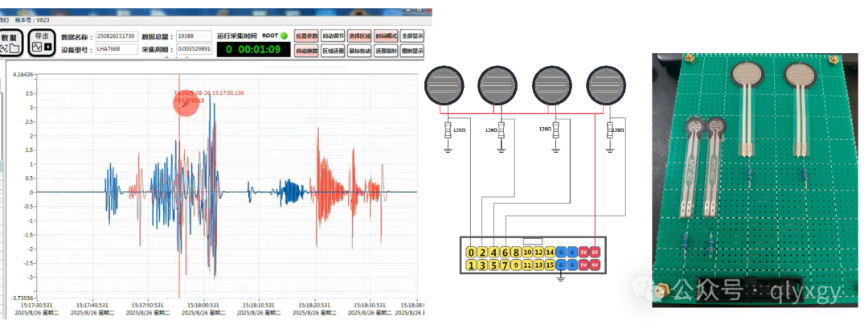Click the 采集周期 field showing 0.003529891
Image resolution: width=868 pixels, height=325 pixels.
coord(194,49)
